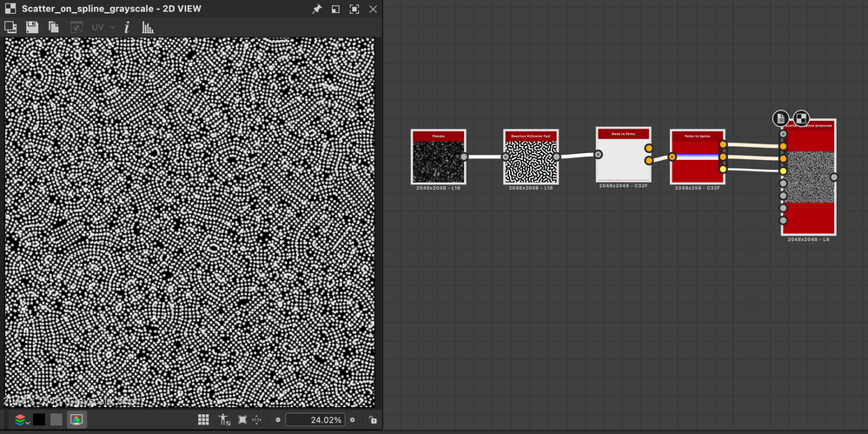Click the document badge above Scatter node
Viewport: 868px width, 434px height.
(x=780, y=117)
